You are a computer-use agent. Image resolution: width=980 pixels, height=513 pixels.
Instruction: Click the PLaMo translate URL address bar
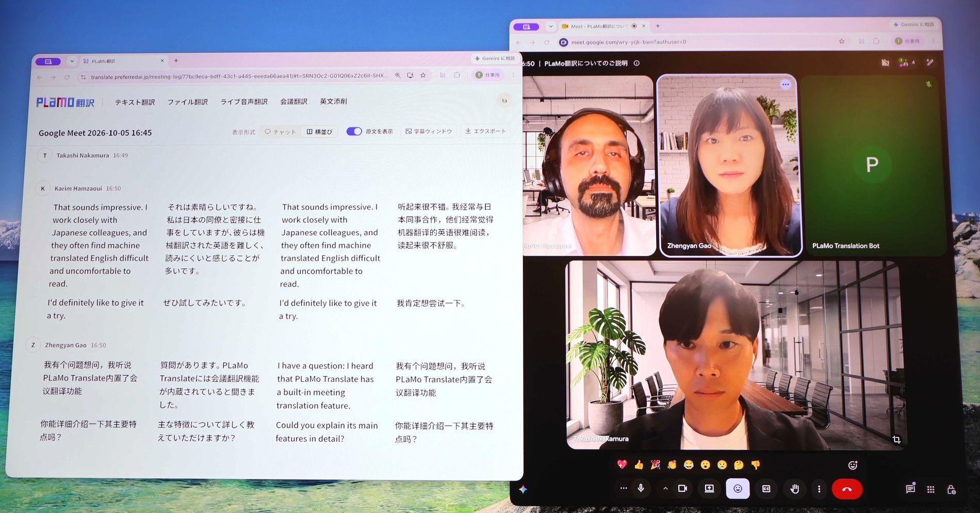coord(239,76)
